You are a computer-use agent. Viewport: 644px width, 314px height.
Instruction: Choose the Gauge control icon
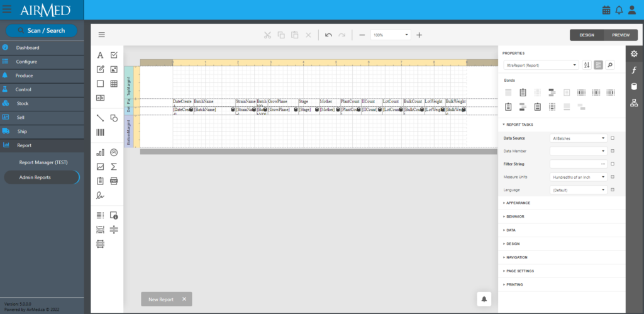pos(114,152)
